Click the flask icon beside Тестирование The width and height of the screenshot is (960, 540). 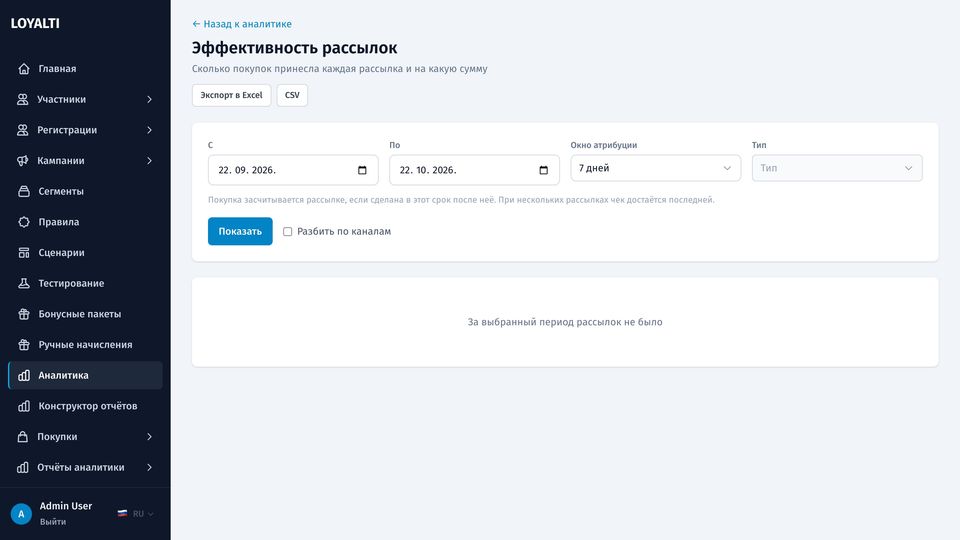tap(24, 283)
